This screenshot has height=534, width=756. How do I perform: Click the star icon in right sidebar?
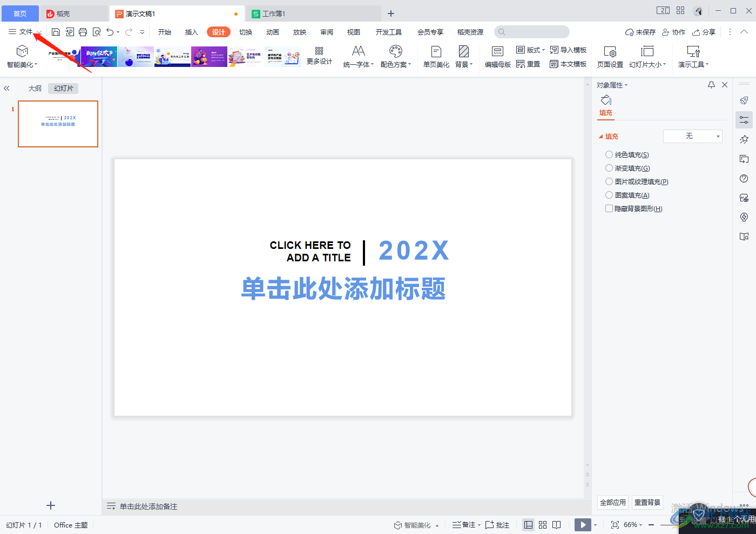point(744,139)
